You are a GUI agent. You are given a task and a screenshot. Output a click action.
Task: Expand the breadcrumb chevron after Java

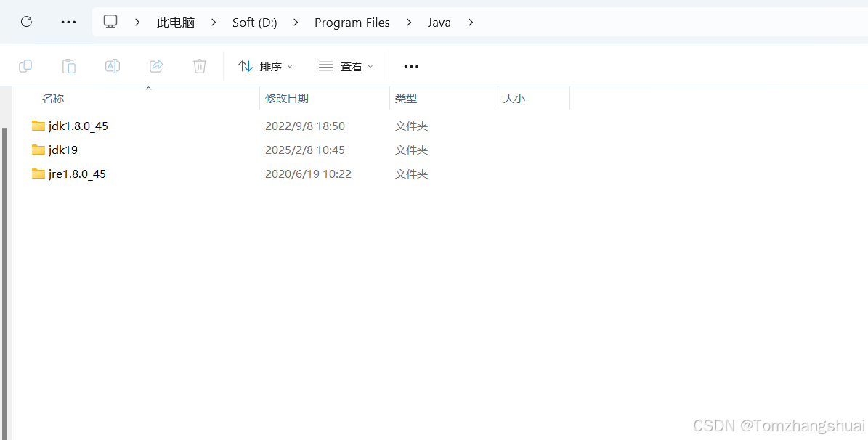[471, 23]
